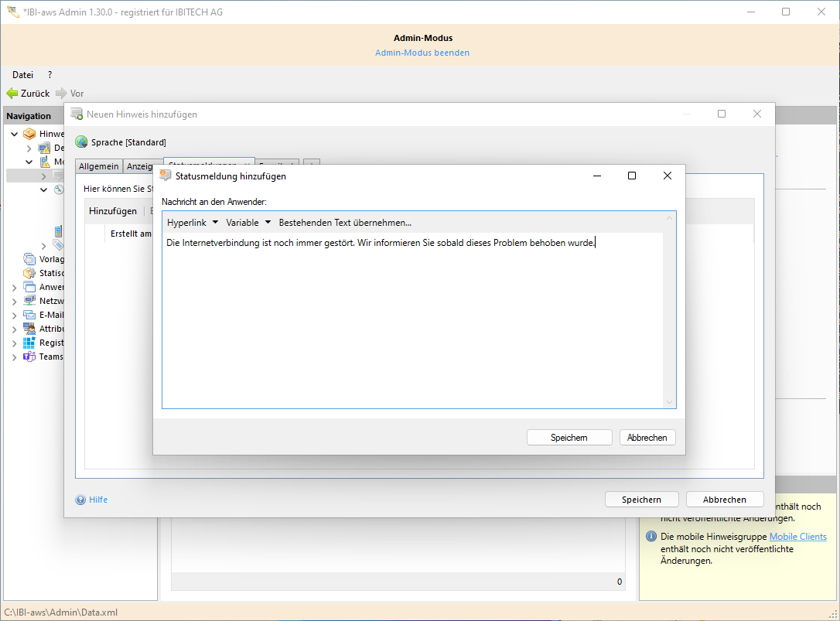840x621 pixels.
Task: Expand the Teams tree node
Action: pyautogui.click(x=15, y=357)
